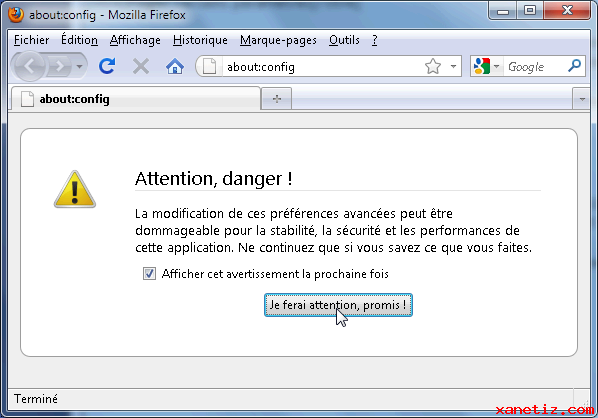Click the Attention, danger ! heading
598x418 pixels.
[x=214, y=178]
